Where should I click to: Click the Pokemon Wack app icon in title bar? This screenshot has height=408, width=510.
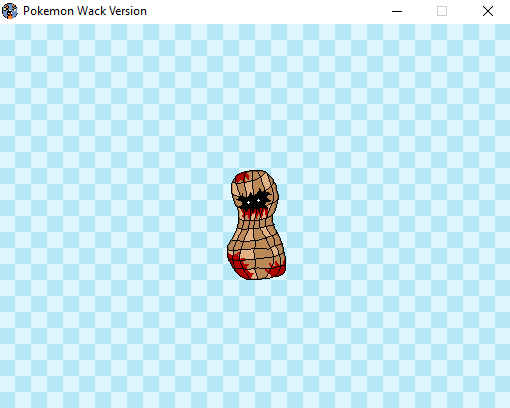(x=10, y=11)
